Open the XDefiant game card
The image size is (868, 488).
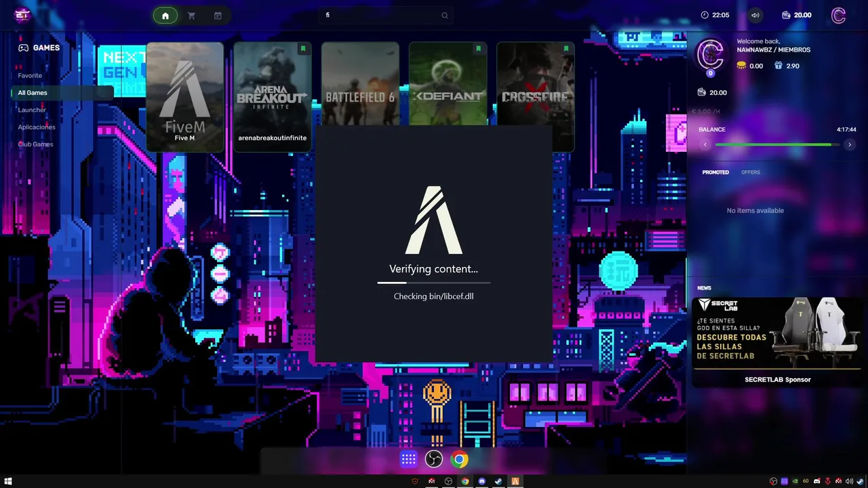[448, 84]
